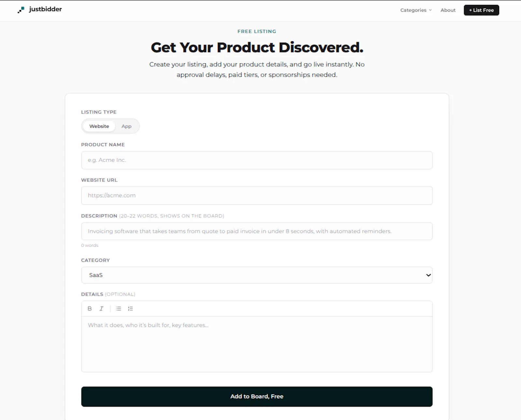
Task: Click the Categories chevron arrow icon
Action: pos(430,10)
